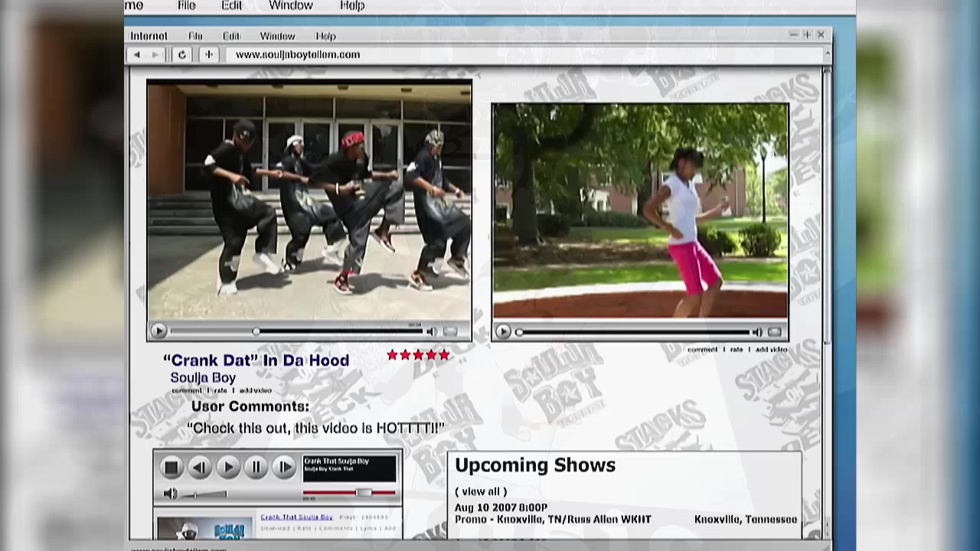Image resolution: width=980 pixels, height=551 pixels.
Task: Click the browser back arrow button
Action: tap(137, 55)
